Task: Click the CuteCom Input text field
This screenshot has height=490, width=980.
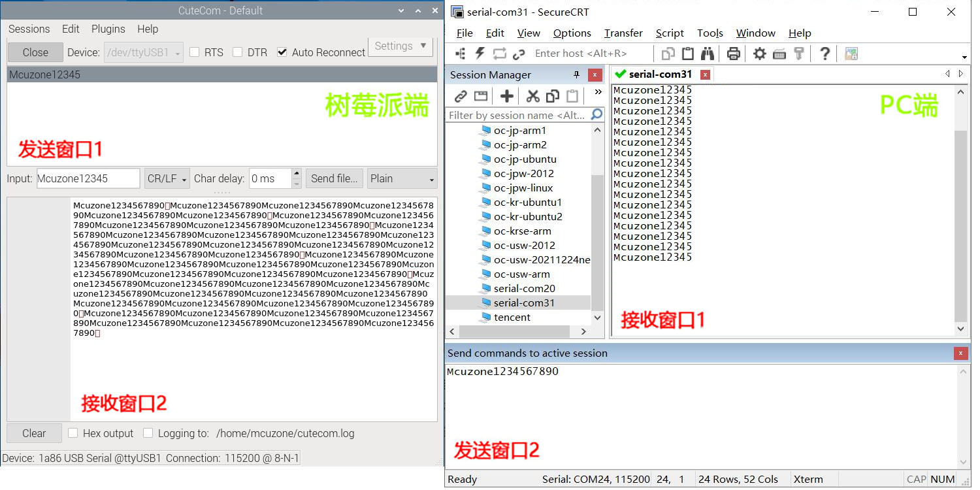Action: (x=88, y=178)
